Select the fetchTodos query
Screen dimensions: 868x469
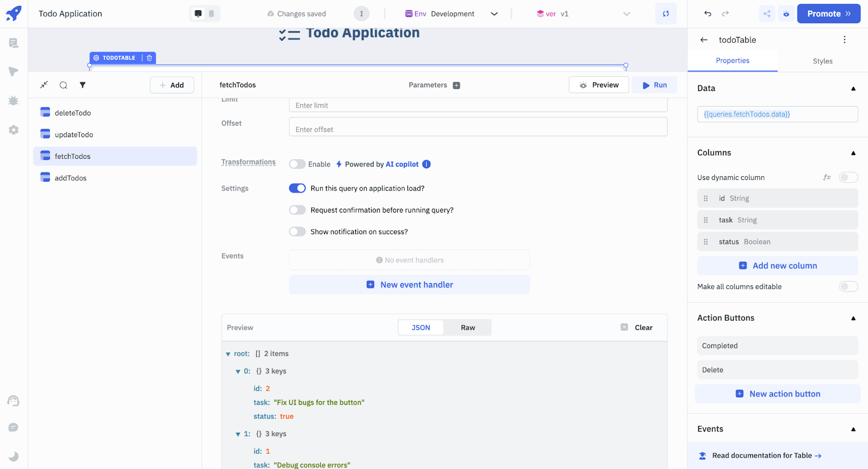coord(115,156)
